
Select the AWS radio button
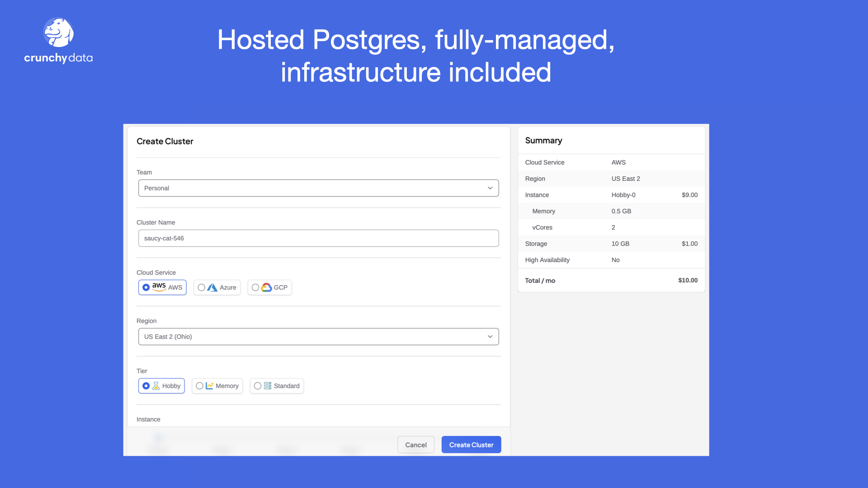[146, 287]
